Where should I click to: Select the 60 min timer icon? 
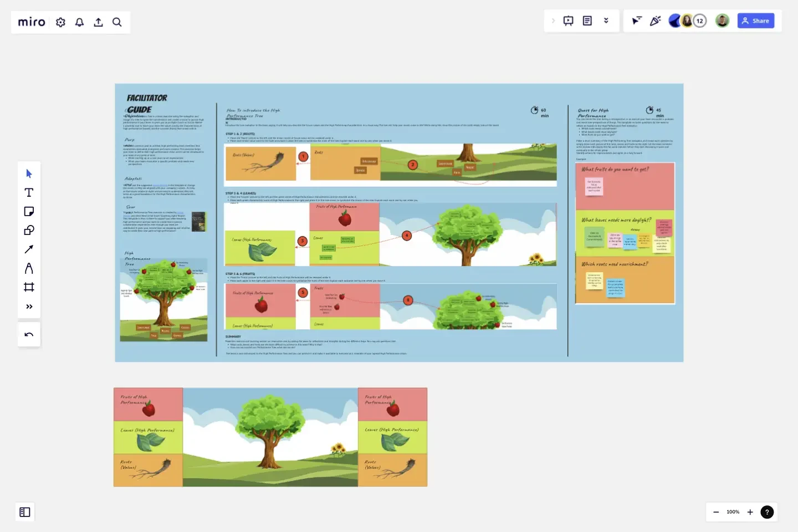point(535,110)
